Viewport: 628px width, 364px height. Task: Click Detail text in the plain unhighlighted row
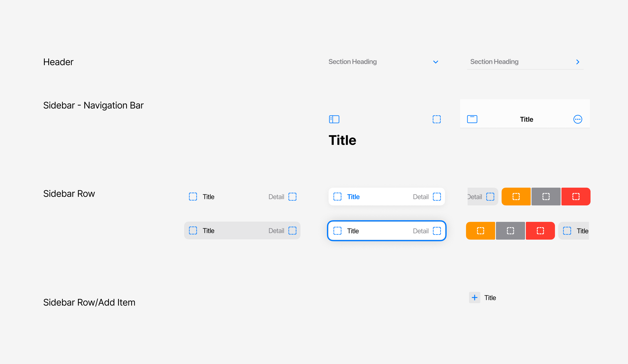pos(276,197)
